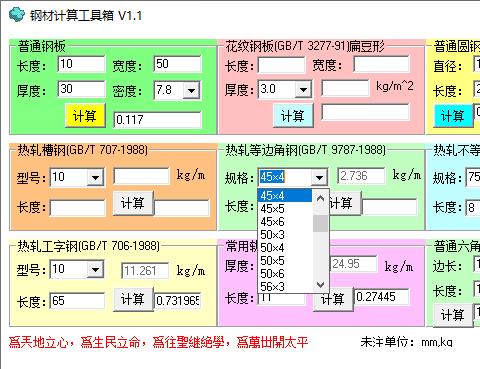Select 45×5 in the dropdown list
The image size is (480, 369).
(285, 209)
